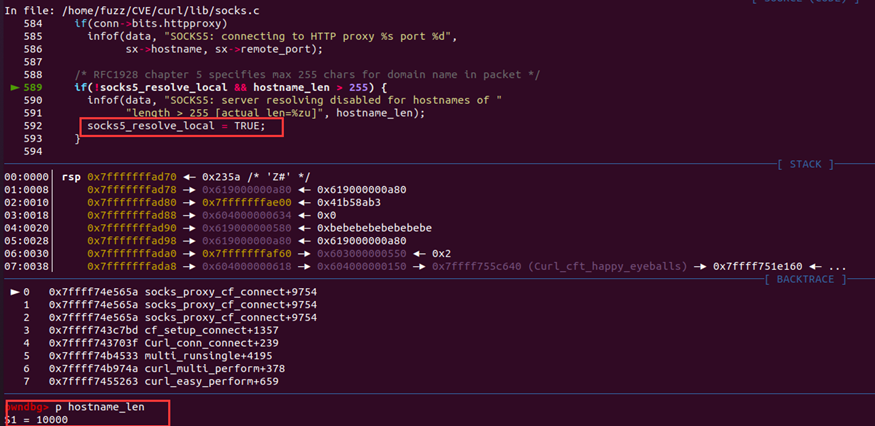Click the RFC1928 comment at line 588
This screenshot has height=426, width=875.
(x=307, y=75)
